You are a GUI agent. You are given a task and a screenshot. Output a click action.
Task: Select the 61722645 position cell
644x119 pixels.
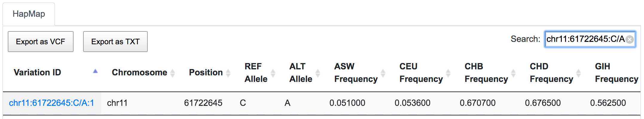203,103
